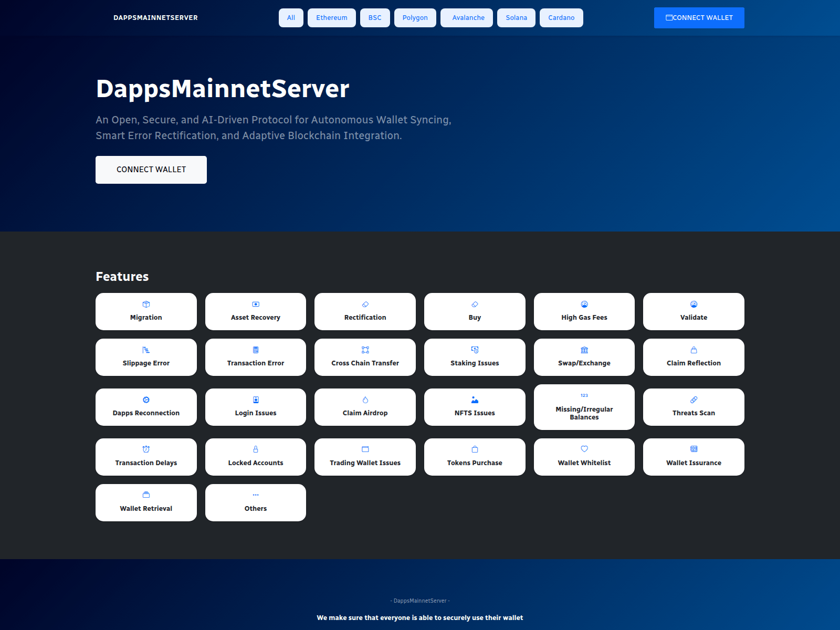
Task: Select the Locked Accounts label
Action: click(256, 463)
